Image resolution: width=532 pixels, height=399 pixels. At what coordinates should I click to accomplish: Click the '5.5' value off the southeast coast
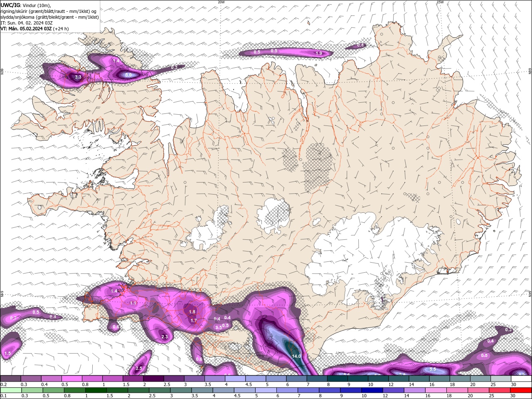coord(433,369)
